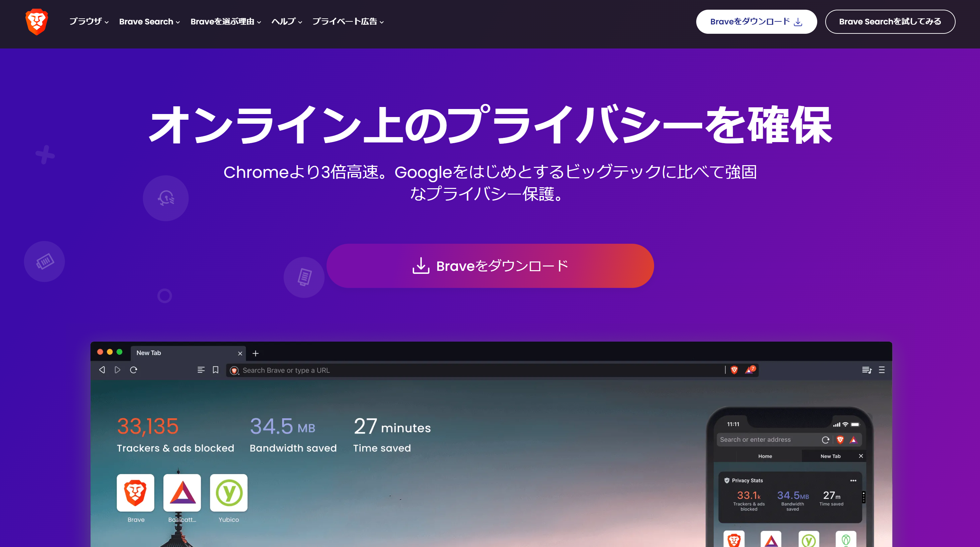Click the large gradient Braveをダウンロード button
980x547 pixels.
pos(490,266)
